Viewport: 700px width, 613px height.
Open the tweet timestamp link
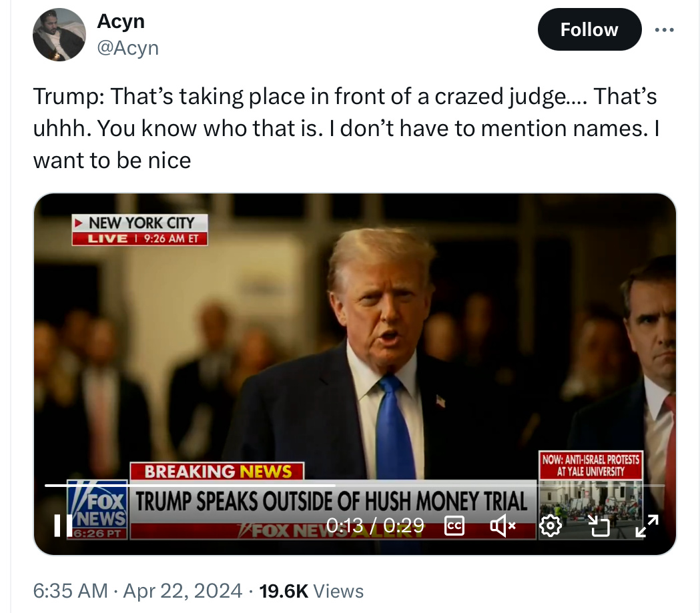click(x=137, y=590)
